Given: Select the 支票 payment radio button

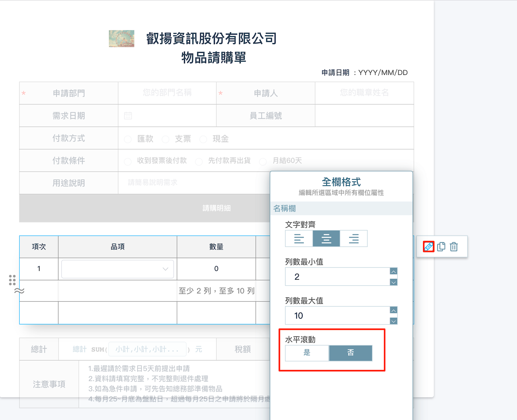Looking at the screenshot, I should [165, 139].
